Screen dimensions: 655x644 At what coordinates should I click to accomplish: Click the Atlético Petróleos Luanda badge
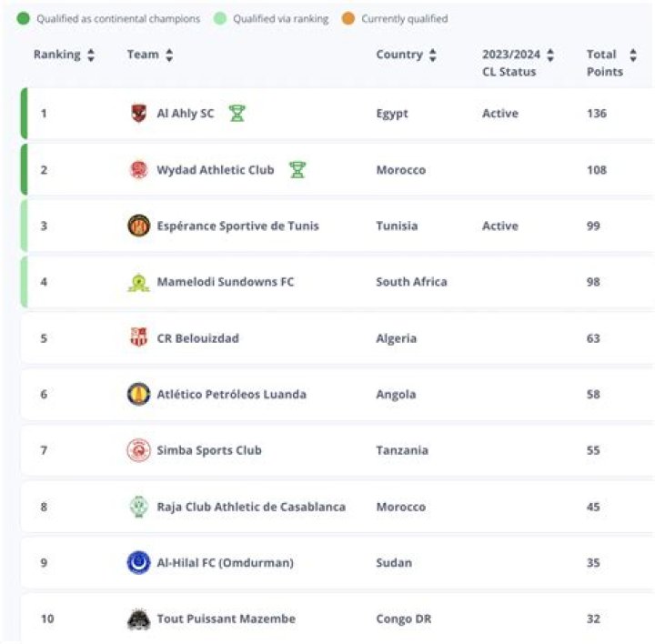click(x=138, y=394)
